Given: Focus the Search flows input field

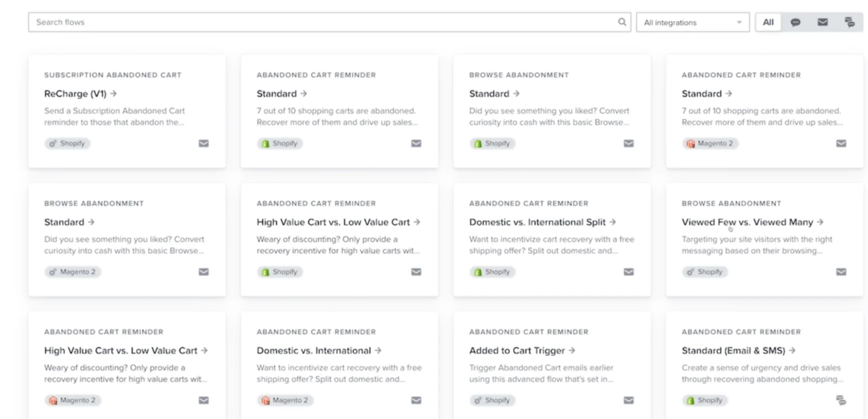Looking at the screenshot, I should tap(322, 22).
